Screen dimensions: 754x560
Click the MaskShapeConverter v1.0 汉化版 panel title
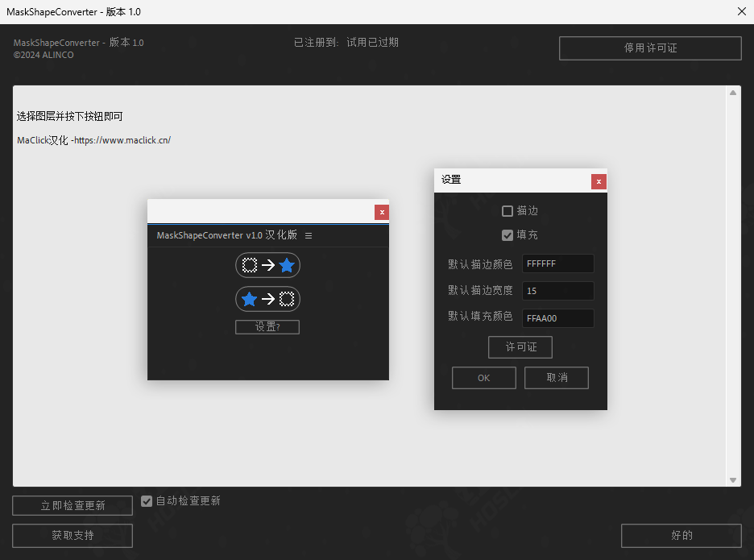coord(227,235)
